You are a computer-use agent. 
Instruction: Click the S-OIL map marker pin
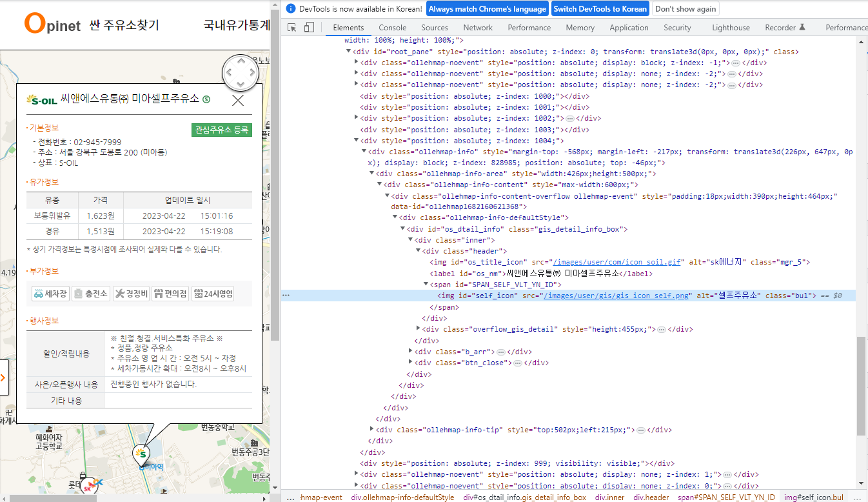click(141, 455)
